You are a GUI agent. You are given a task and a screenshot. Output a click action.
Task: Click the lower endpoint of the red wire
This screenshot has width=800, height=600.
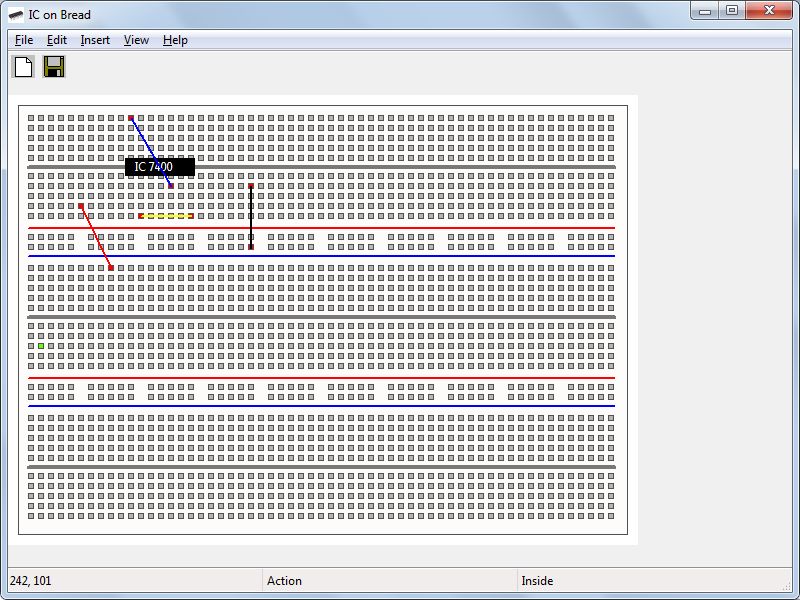111,267
